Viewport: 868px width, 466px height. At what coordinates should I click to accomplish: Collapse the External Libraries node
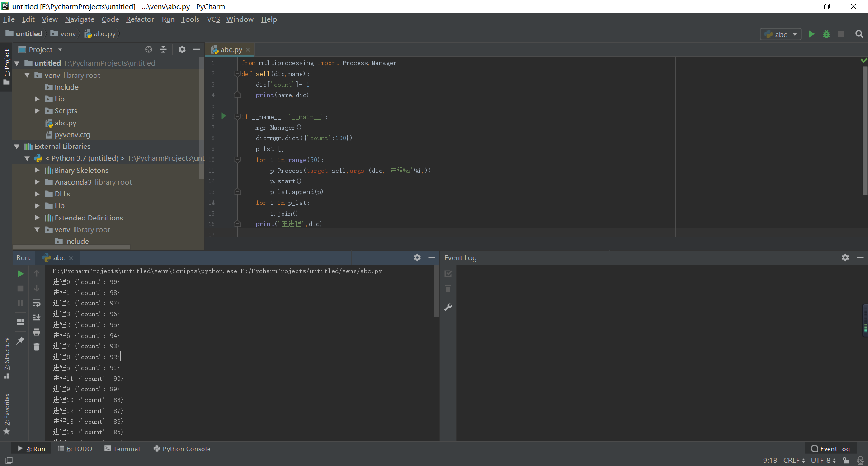click(17, 147)
